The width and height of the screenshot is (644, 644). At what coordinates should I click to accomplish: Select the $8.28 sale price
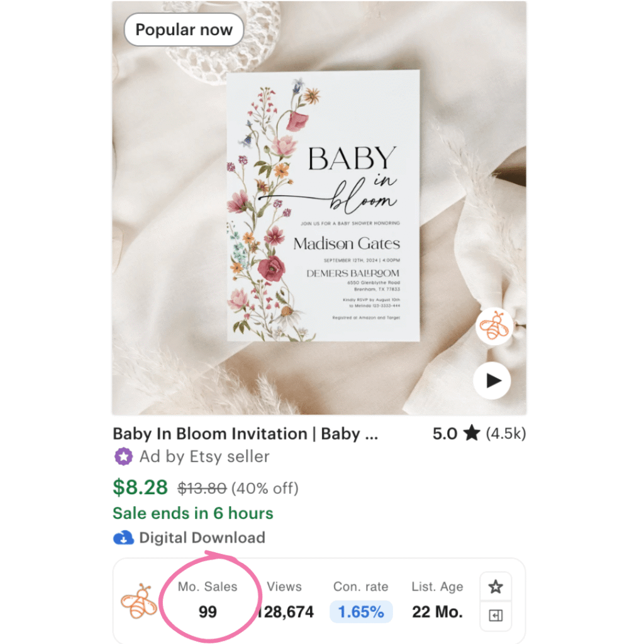pyautogui.click(x=140, y=487)
